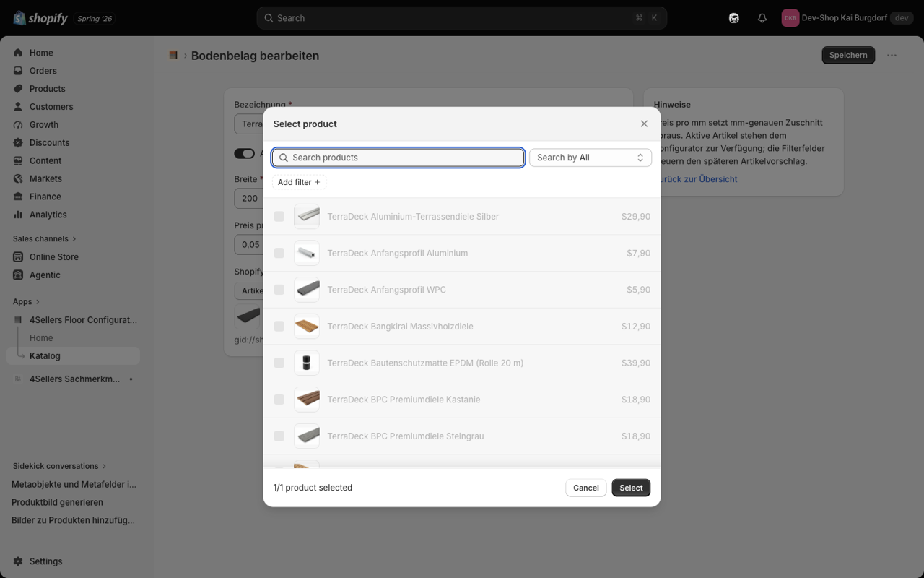Click the Cancel button
Viewport: 924px width, 578px height.
coord(586,488)
